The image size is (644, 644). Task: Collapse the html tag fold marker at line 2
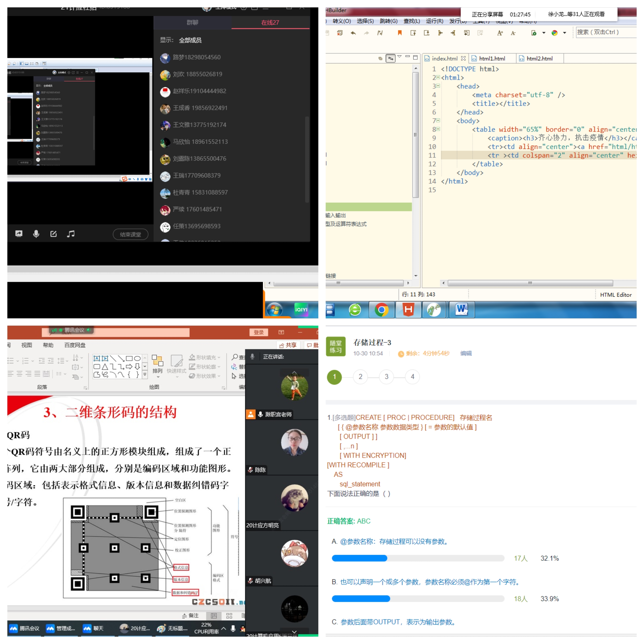tap(438, 77)
